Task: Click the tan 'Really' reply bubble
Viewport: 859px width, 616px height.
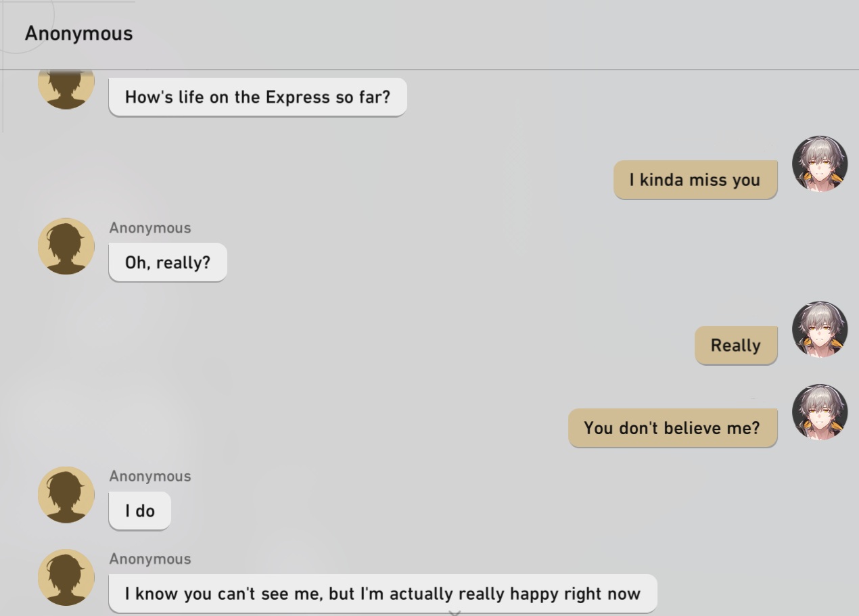Action: (x=735, y=345)
